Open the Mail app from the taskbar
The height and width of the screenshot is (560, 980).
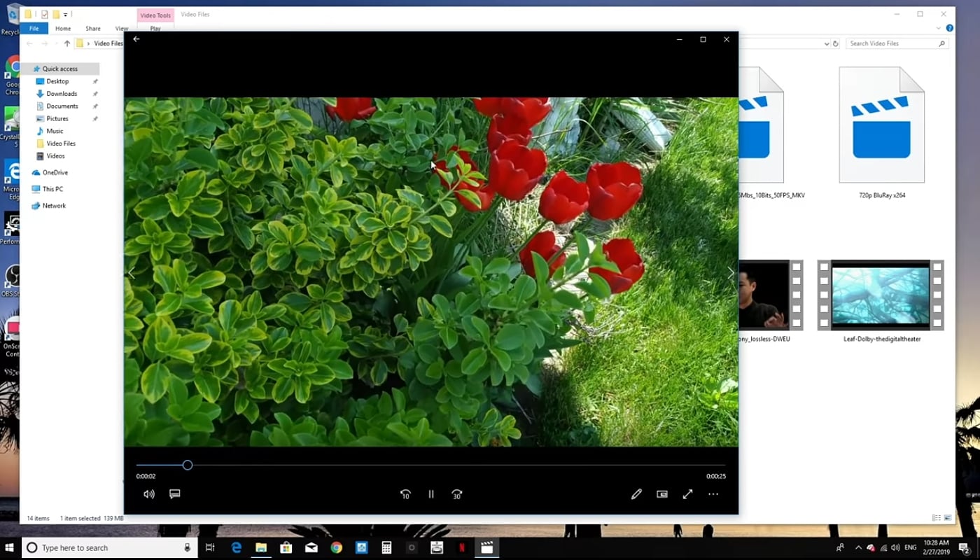pyautogui.click(x=311, y=547)
